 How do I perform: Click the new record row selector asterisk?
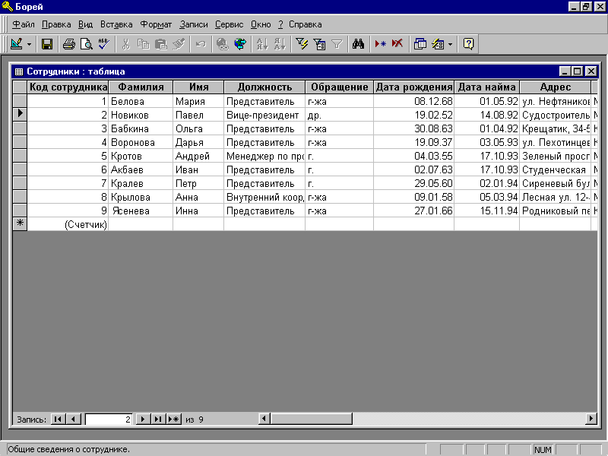click(x=20, y=224)
